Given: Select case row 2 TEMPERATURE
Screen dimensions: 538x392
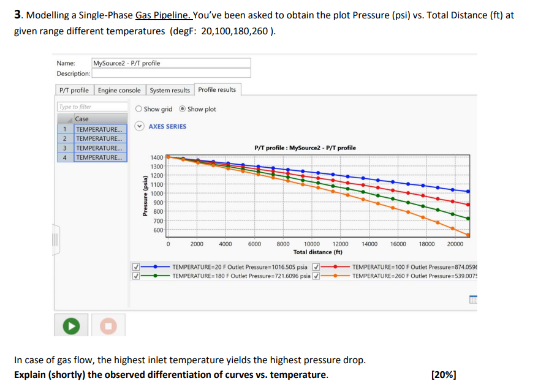Looking at the screenshot, I should point(100,138).
